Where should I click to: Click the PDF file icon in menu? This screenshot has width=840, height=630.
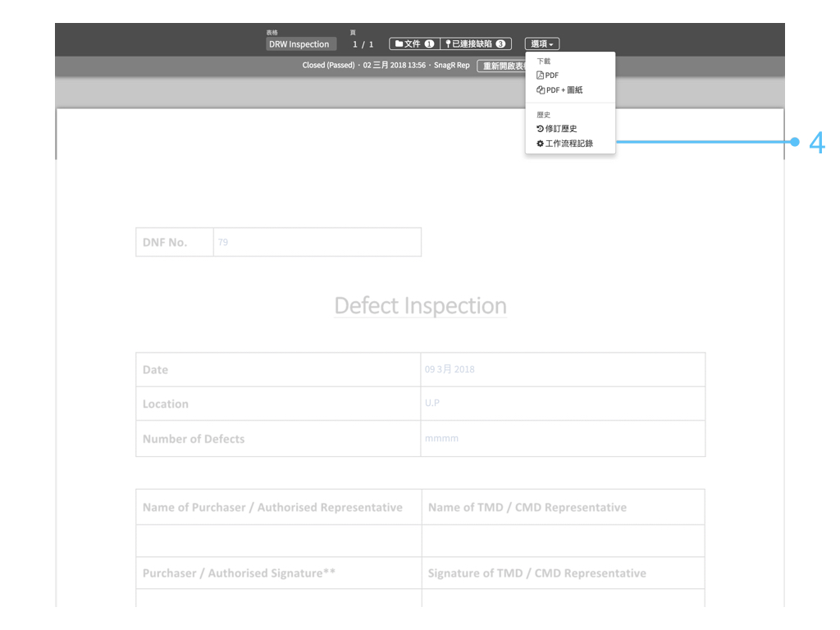coord(540,75)
